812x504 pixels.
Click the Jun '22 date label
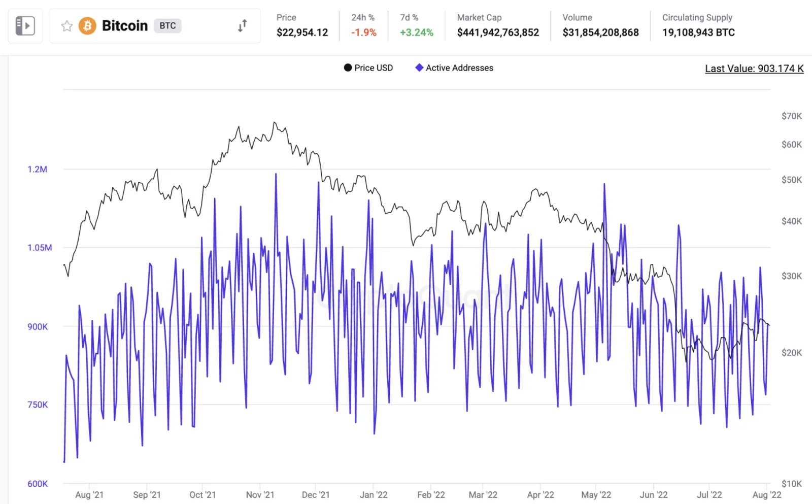pyautogui.click(x=654, y=495)
